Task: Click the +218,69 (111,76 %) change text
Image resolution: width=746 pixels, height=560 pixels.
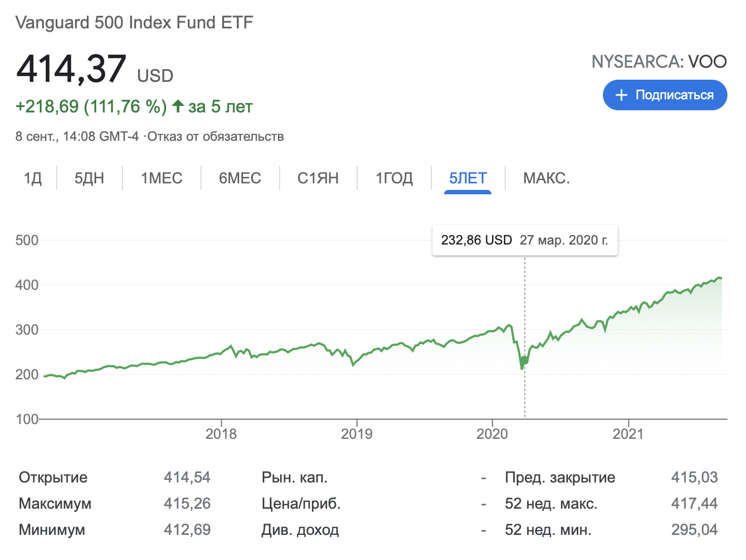Action: tap(91, 106)
